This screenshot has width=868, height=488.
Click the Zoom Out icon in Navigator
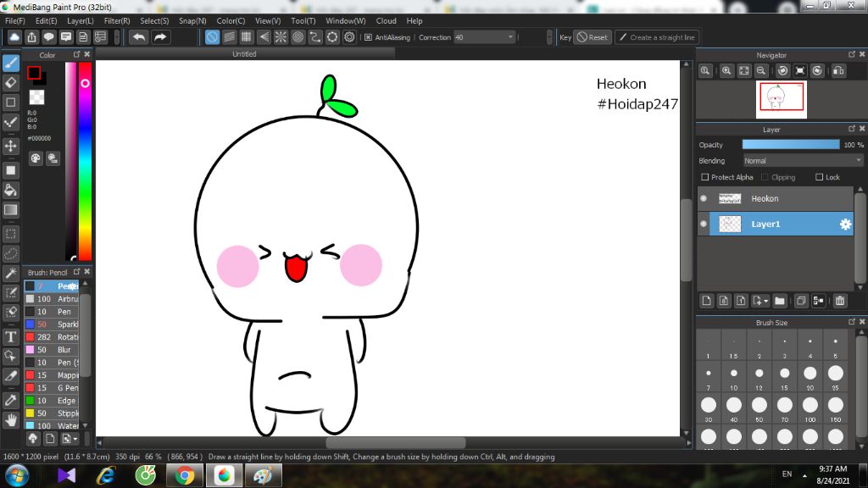[761, 71]
